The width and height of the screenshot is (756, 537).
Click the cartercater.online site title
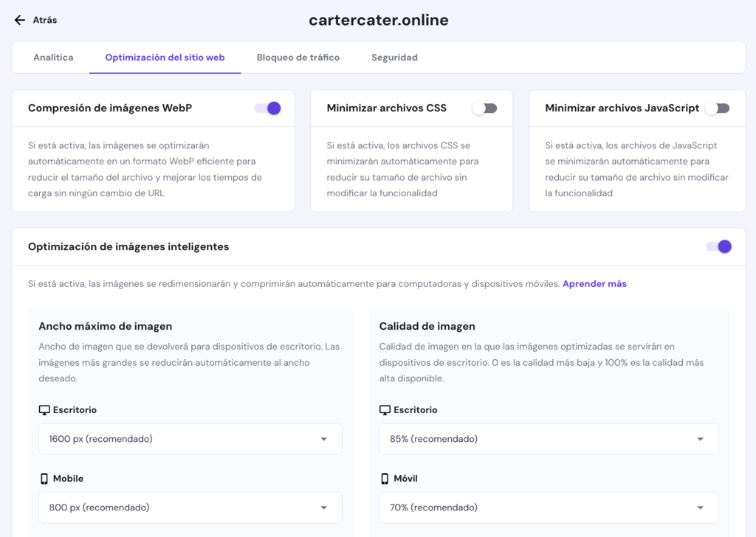[x=378, y=20]
